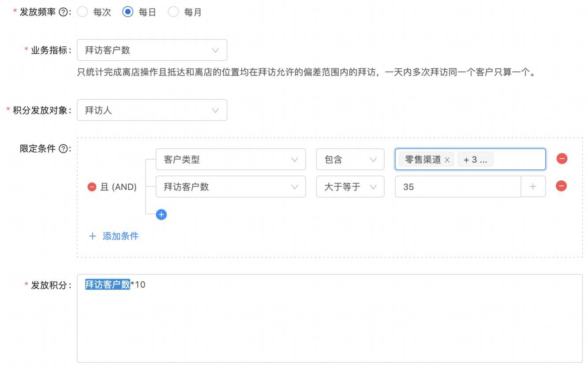This screenshot has width=588, height=369.
Task: Click help icon beside 限定条件 label
Action: coord(64,149)
